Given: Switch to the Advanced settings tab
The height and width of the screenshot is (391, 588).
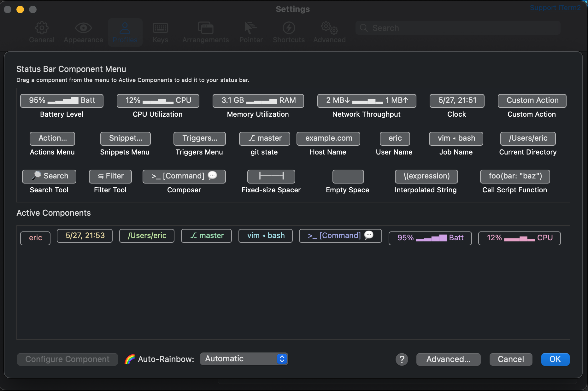Looking at the screenshot, I should (329, 32).
